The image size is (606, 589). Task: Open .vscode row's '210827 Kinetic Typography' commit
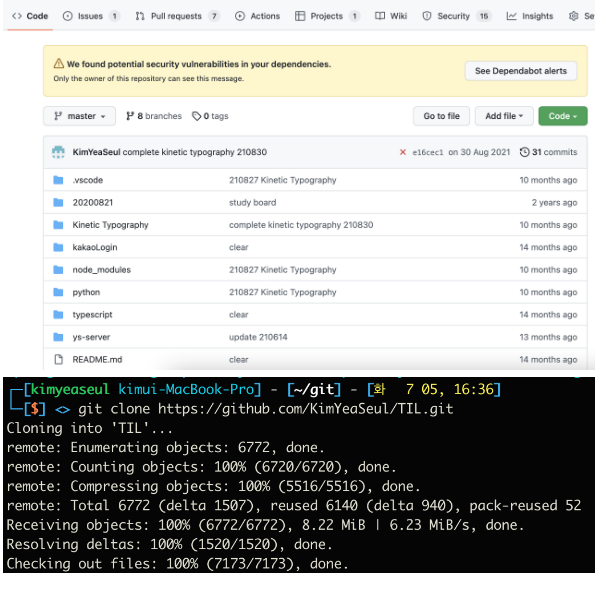click(283, 180)
